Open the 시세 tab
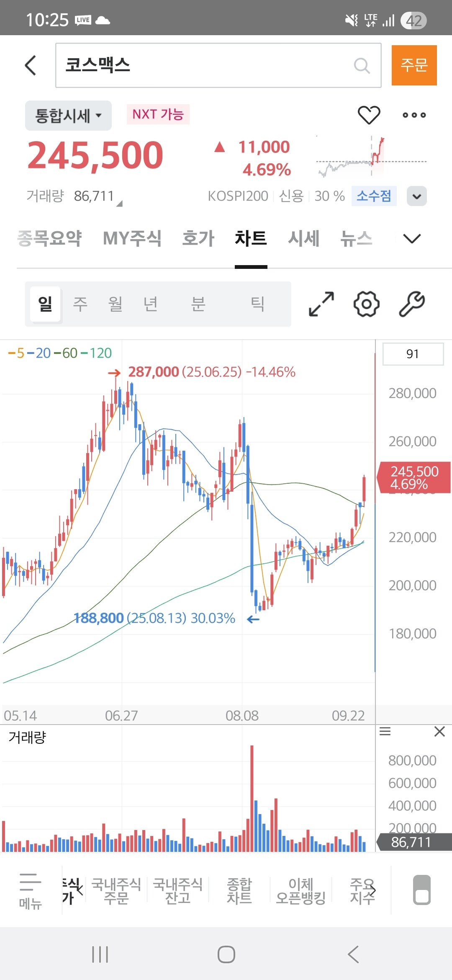This screenshot has height=980, width=452. point(303,239)
